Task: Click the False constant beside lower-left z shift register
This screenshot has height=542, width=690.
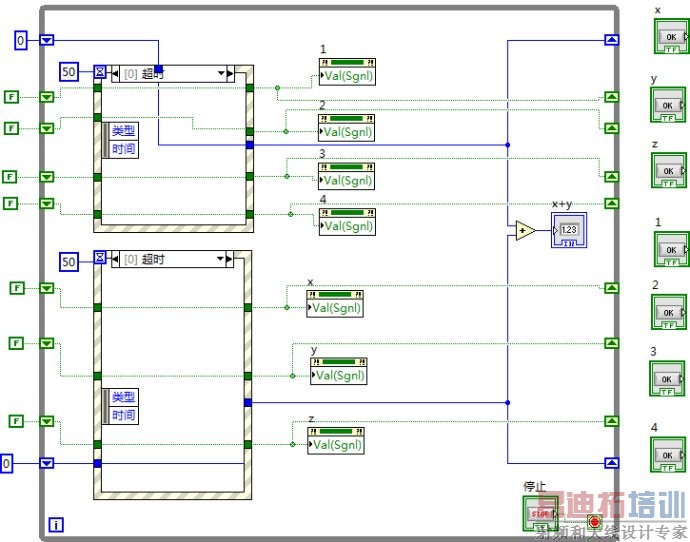Action: click(16, 421)
